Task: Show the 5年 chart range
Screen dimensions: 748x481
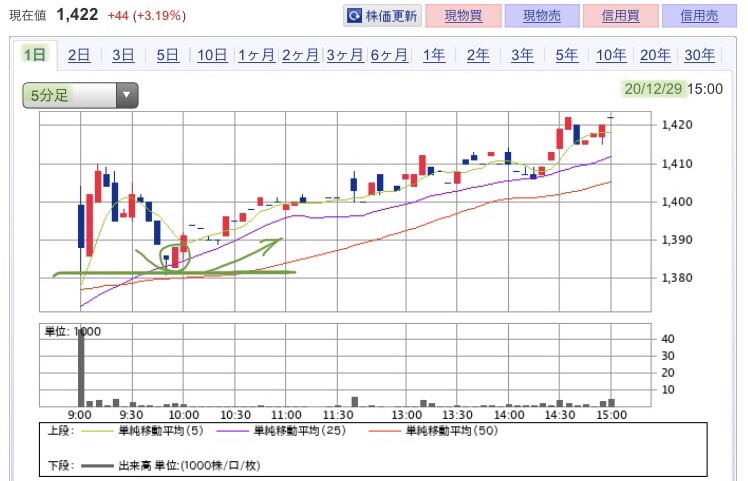Action: pos(567,55)
